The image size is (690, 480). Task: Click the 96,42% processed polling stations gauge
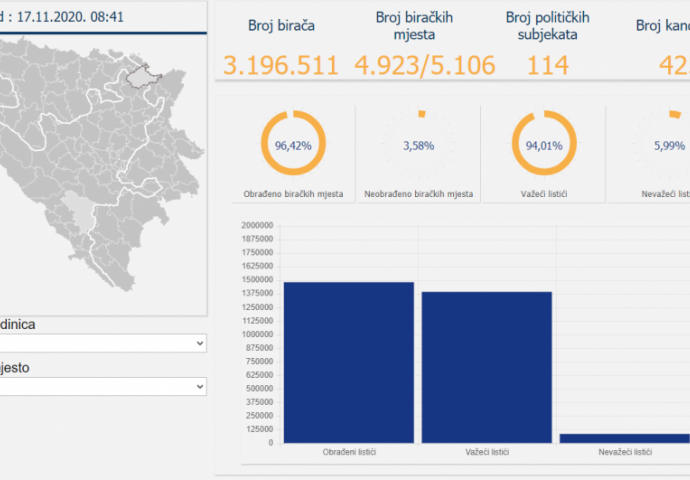[293, 145]
